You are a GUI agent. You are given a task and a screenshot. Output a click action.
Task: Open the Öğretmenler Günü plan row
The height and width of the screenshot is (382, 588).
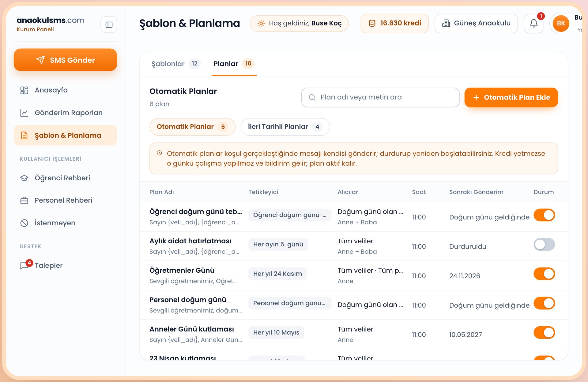[x=354, y=275]
